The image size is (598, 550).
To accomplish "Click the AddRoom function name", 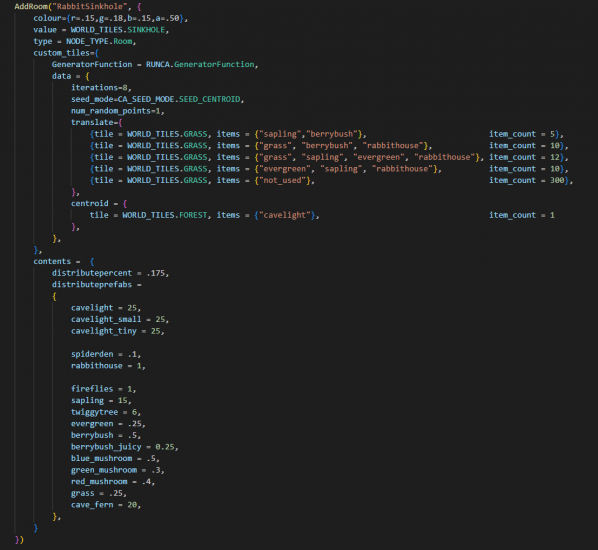I will [31, 6].
